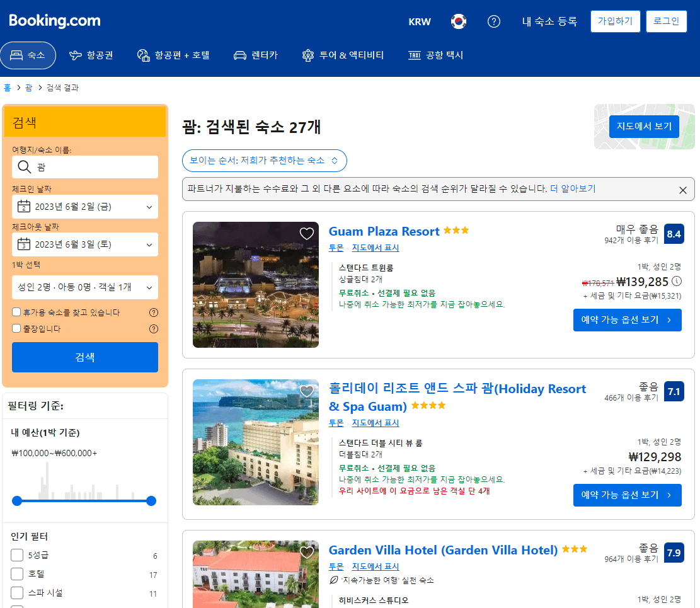Click 더 알아보기 link in notice
The width and height of the screenshot is (700, 608).
(573, 189)
